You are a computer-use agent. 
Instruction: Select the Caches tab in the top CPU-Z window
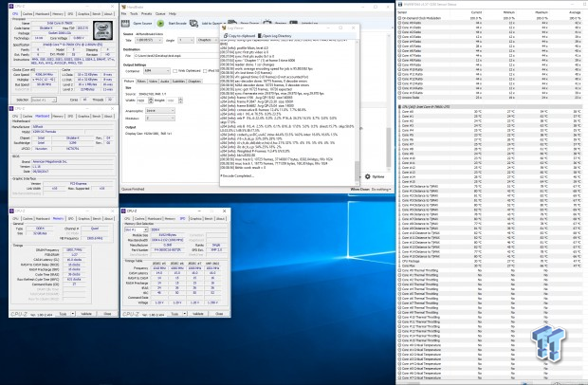[x=28, y=14]
